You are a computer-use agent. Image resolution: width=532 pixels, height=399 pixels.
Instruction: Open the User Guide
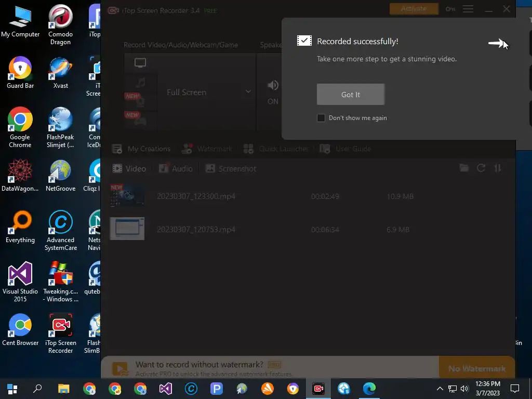(x=345, y=149)
